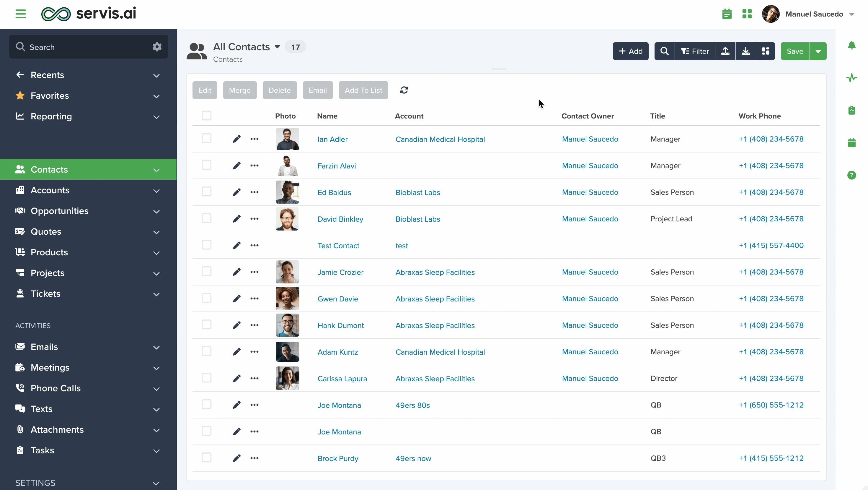This screenshot has width=868, height=490.
Task: Open Gwen Davie's photo thumbnail
Action: [288, 298]
